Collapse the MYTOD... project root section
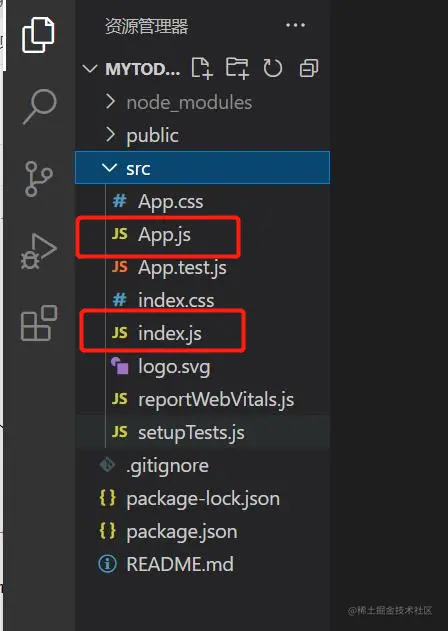448x631 pixels. [x=132, y=69]
